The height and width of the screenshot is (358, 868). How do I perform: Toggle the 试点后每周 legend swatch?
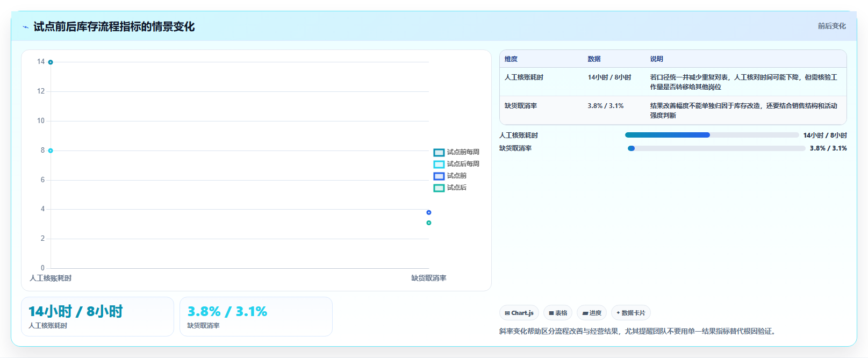[x=439, y=164]
